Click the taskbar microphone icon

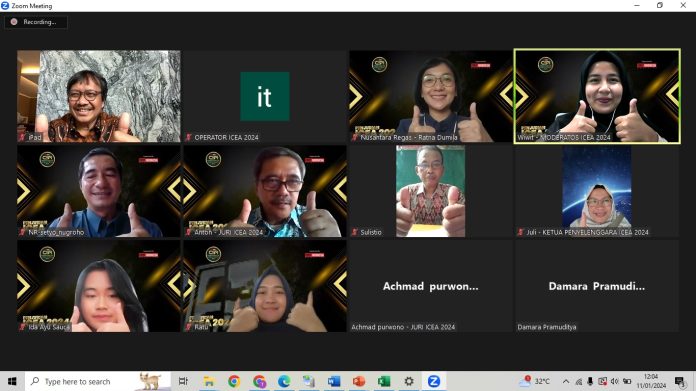point(590,381)
